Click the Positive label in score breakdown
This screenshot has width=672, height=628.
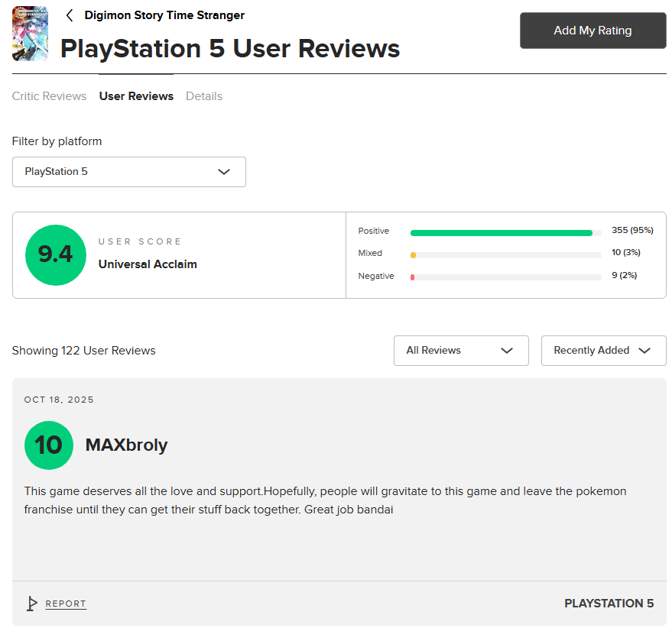click(374, 231)
